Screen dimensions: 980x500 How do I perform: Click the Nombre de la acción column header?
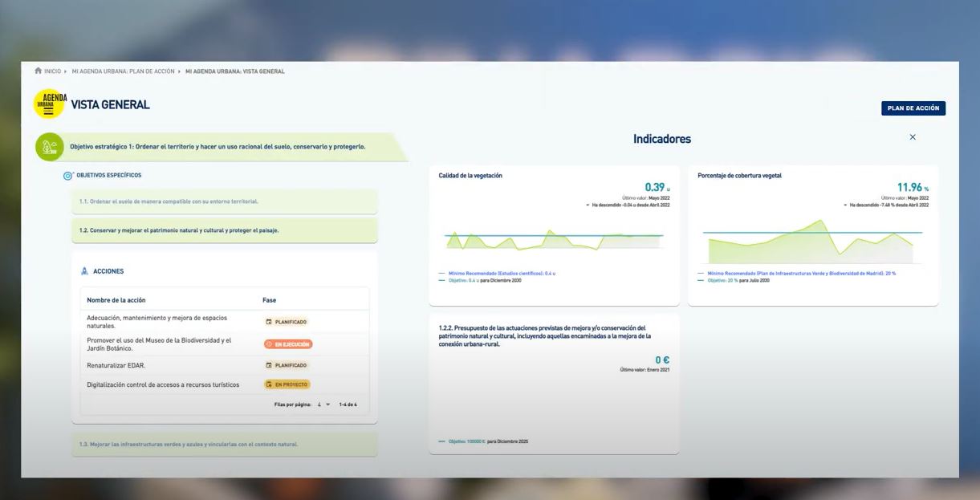pyautogui.click(x=116, y=300)
